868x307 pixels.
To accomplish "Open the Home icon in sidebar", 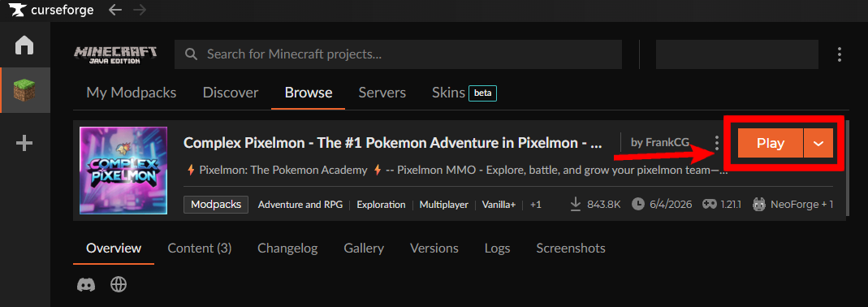I will (24, 45).
